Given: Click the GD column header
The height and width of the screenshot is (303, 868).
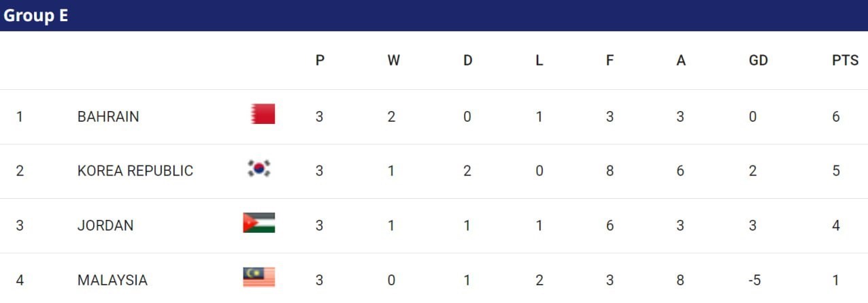Looking at the screenshot, I should tap(758, 61).
